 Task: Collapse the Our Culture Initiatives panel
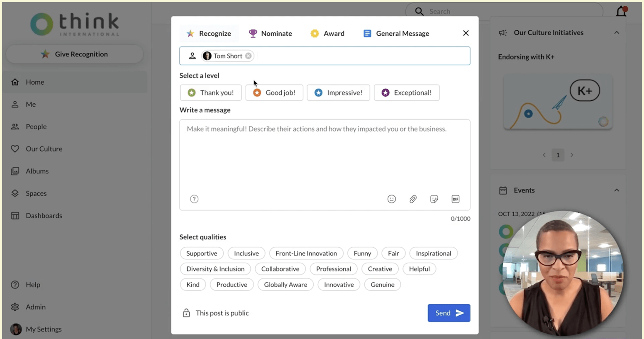pyautogui.click(x=617, y=33)
